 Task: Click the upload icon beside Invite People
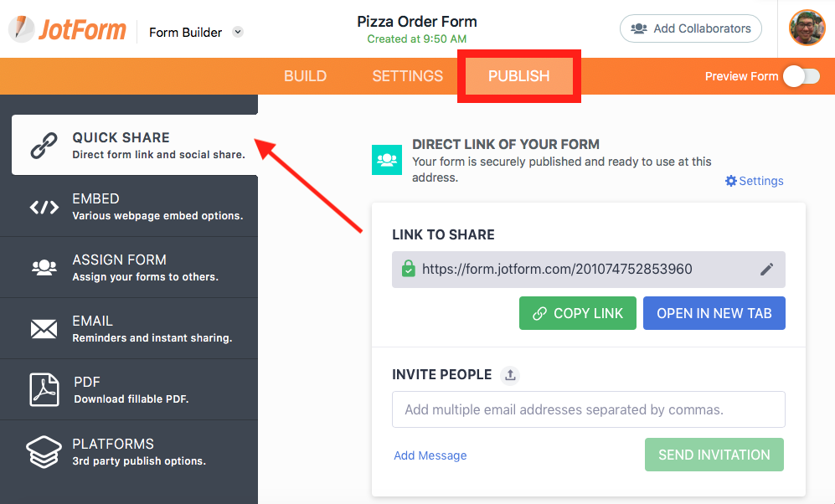click(510, 375)
